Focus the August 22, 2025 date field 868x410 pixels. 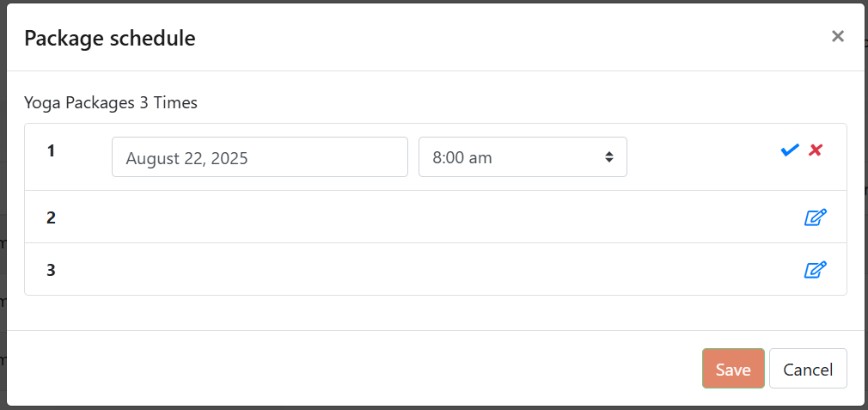[260, 157]
